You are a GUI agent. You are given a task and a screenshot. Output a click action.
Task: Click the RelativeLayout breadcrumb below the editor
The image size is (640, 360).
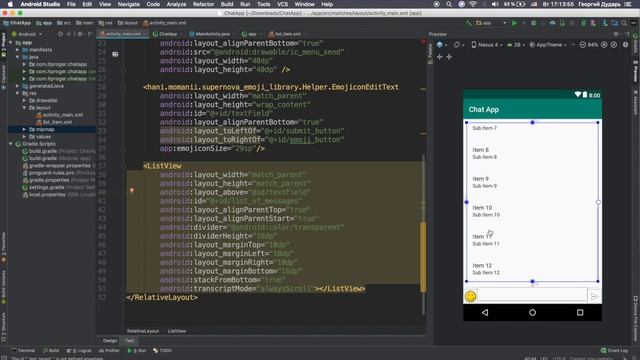(143, 331)
